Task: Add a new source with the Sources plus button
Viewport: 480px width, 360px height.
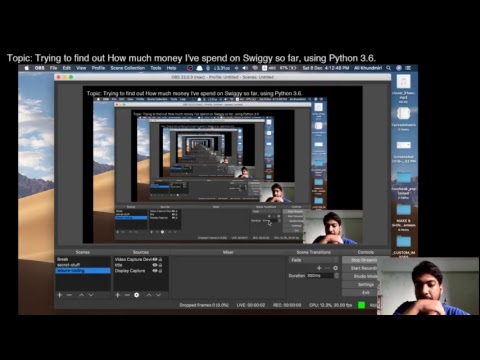Action: click(117, 295)
